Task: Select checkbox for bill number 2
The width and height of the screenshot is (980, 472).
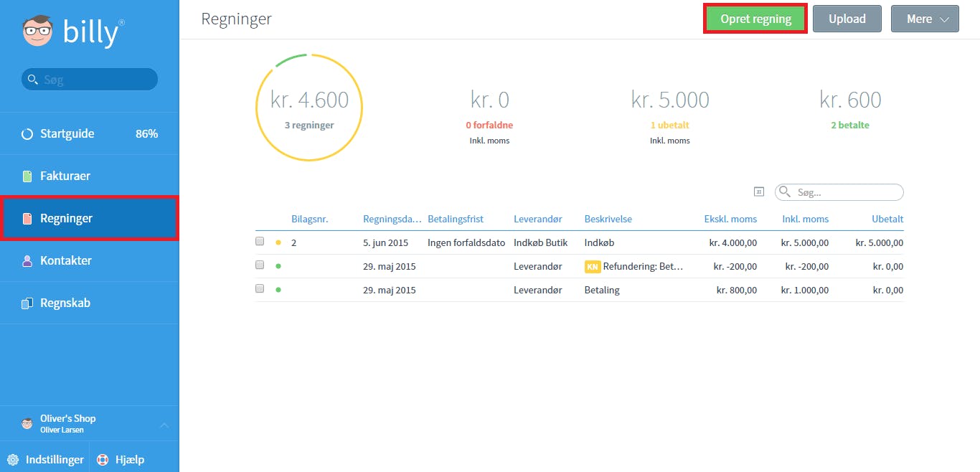Action: pos(260,242)
